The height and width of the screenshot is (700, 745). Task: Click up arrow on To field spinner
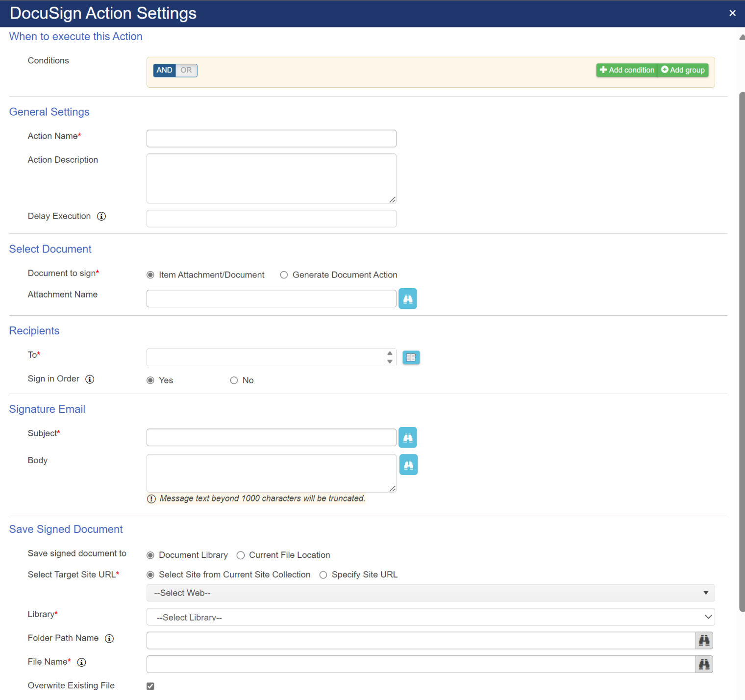pos(390,353)
